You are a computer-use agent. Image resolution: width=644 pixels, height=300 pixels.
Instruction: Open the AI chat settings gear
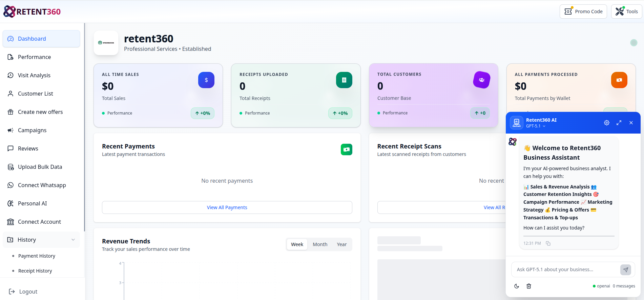point(607,123)
